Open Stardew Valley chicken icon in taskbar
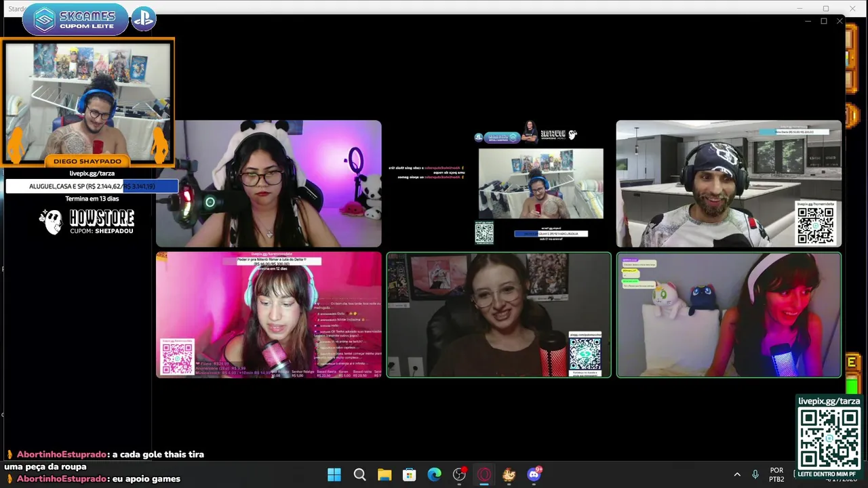Image resolution: width=868 pixels, height=488 pixels. (x=509, y=474)
